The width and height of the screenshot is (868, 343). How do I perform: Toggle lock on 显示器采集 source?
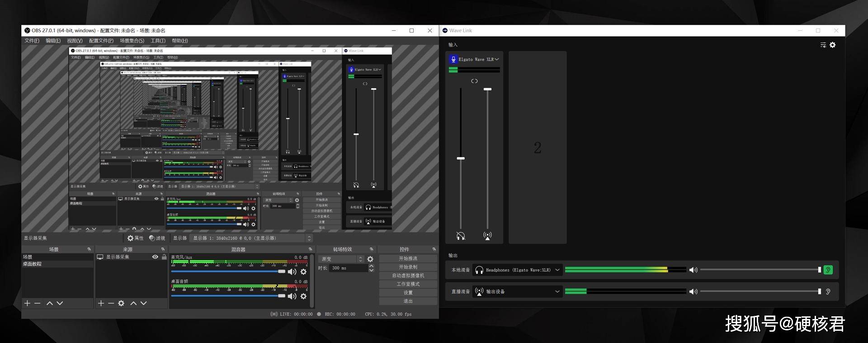coord(164,257)
